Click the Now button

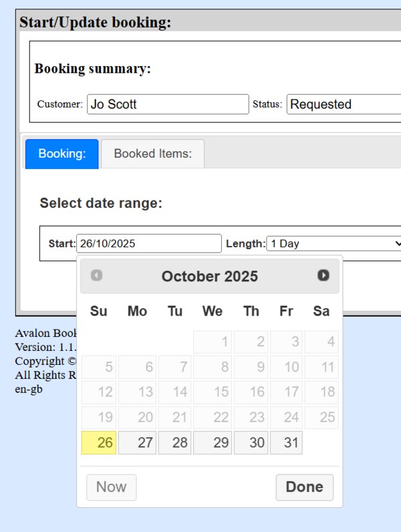click(111, 487)
